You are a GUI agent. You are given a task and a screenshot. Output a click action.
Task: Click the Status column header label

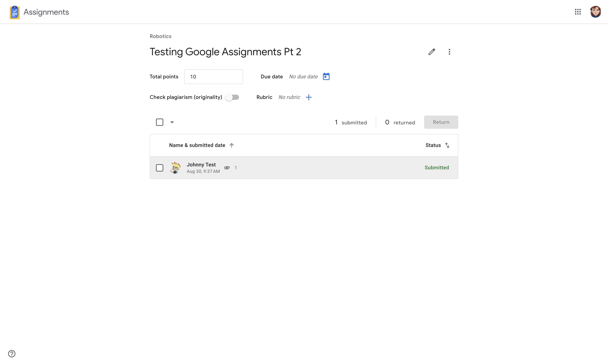(433, 145)
